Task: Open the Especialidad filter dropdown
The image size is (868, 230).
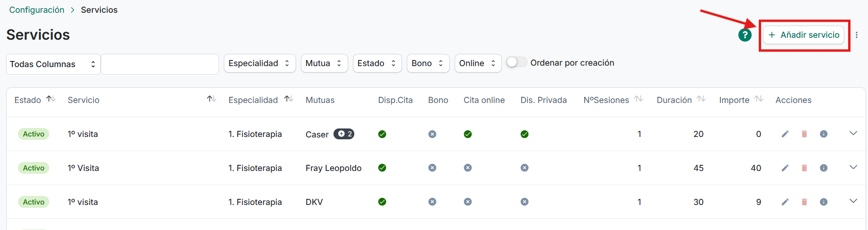Action: (x=260, y=63)
